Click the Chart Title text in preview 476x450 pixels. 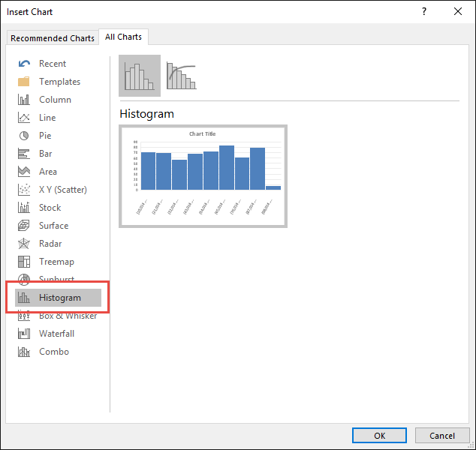tap(203, 133)
